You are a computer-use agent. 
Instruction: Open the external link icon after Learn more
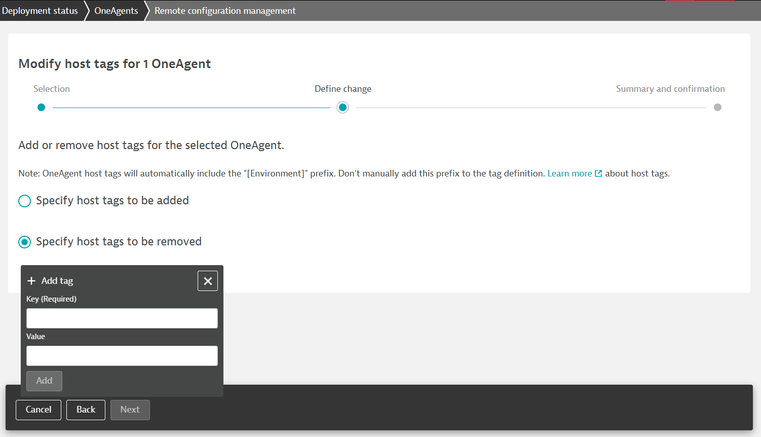[x=599, y=173]
